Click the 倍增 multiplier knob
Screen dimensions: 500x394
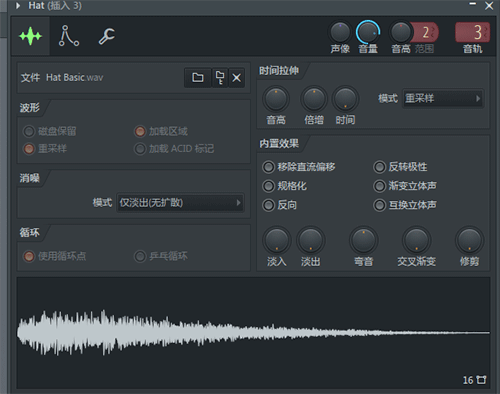[x=314, y=99]
